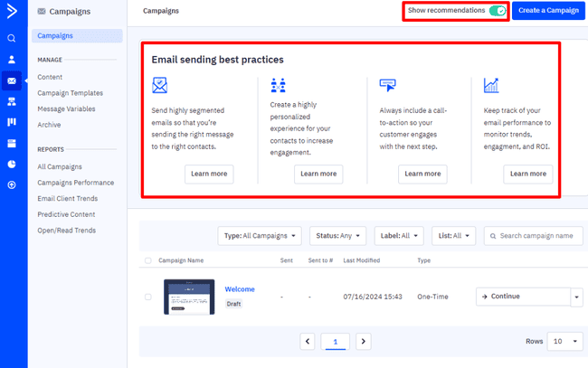The height and width of the screenshot is (368, 588).
Task: Open Deals pipeline icon in the sidebar
Action: click(x=12, y=122)
